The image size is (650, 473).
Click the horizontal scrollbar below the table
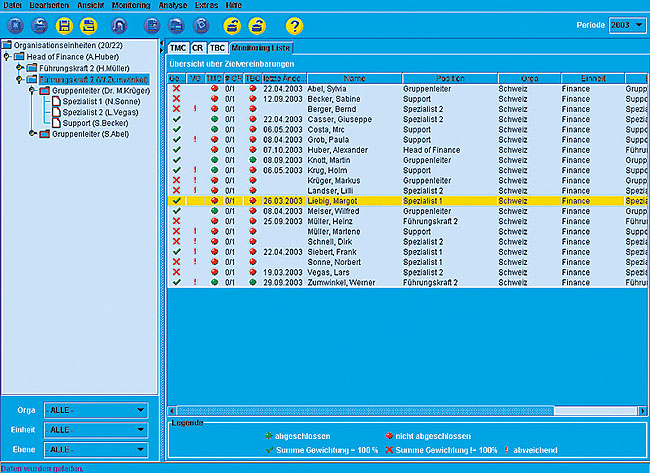[400, 410]
